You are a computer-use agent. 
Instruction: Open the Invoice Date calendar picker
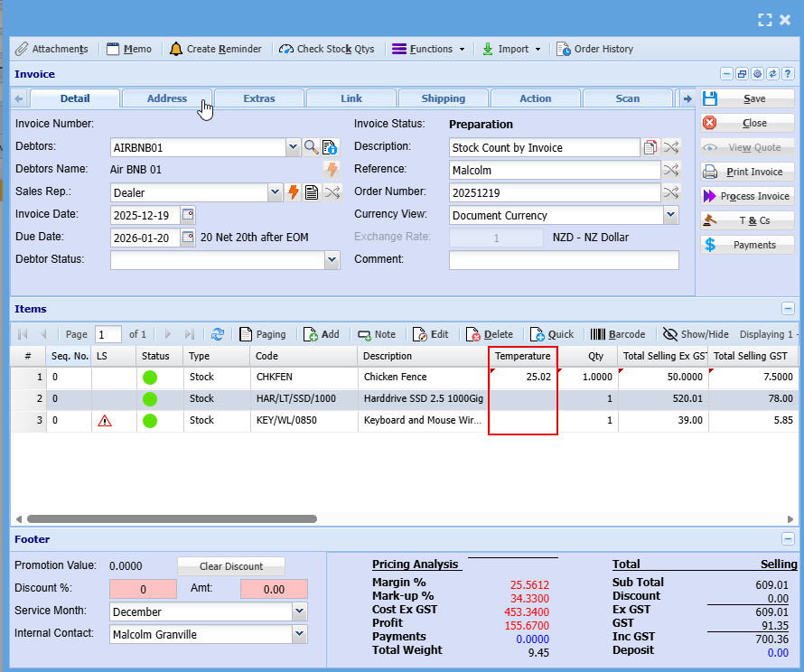pyautogui.click(x=188, y=215)
